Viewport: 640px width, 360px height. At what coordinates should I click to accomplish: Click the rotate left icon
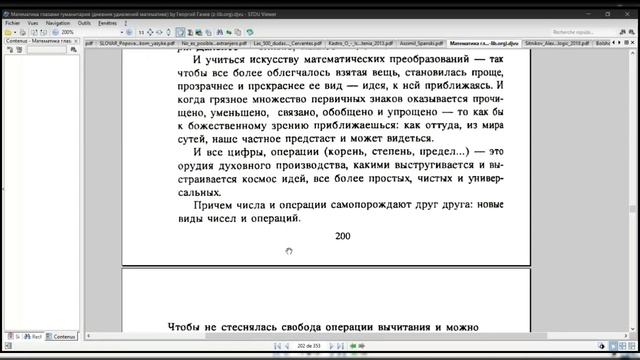pos(35,32)
